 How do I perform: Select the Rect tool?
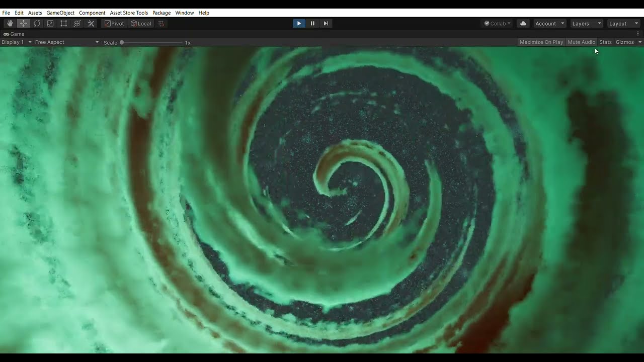[64, 24]
